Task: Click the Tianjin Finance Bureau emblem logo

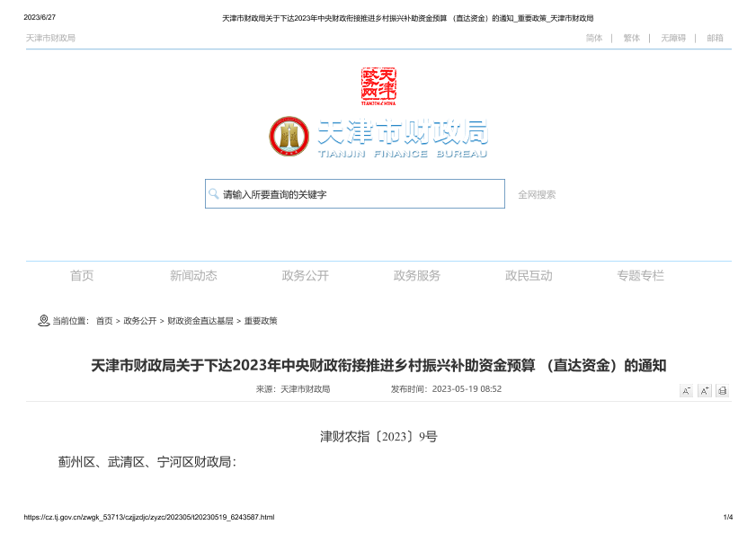Action: 289,136
